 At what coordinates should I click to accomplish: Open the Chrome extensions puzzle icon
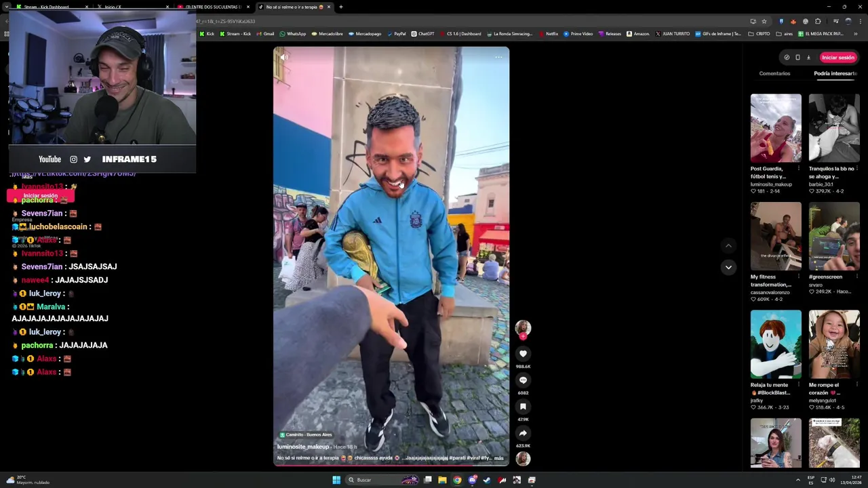pyautogui.click(x=818, y=21)
